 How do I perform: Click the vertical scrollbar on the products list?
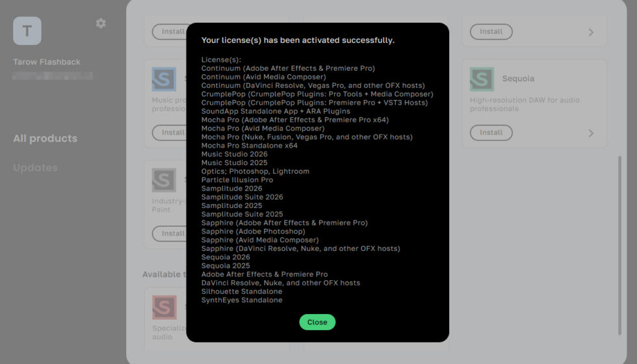619,246
